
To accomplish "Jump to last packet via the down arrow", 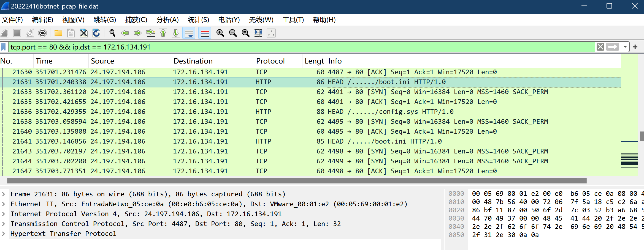I will pyautogui.click(x=176, y=33).
